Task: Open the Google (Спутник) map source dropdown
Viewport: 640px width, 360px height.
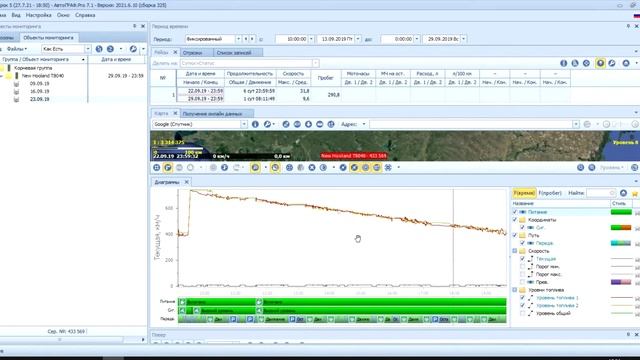Action: (x=244, y=124)
